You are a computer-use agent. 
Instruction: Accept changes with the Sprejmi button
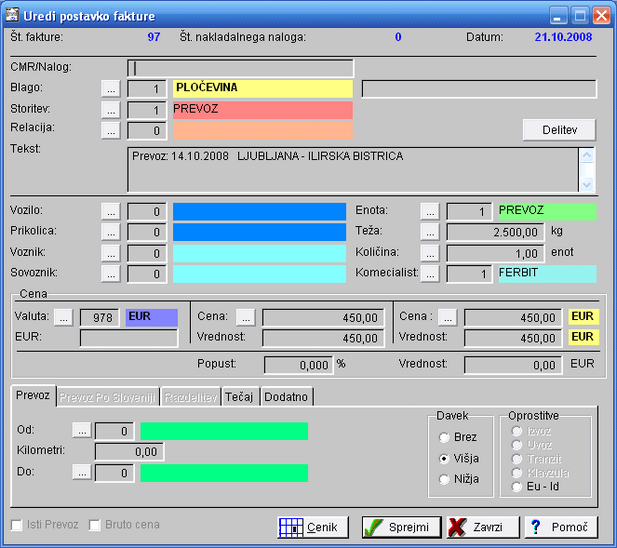(401, 527)
